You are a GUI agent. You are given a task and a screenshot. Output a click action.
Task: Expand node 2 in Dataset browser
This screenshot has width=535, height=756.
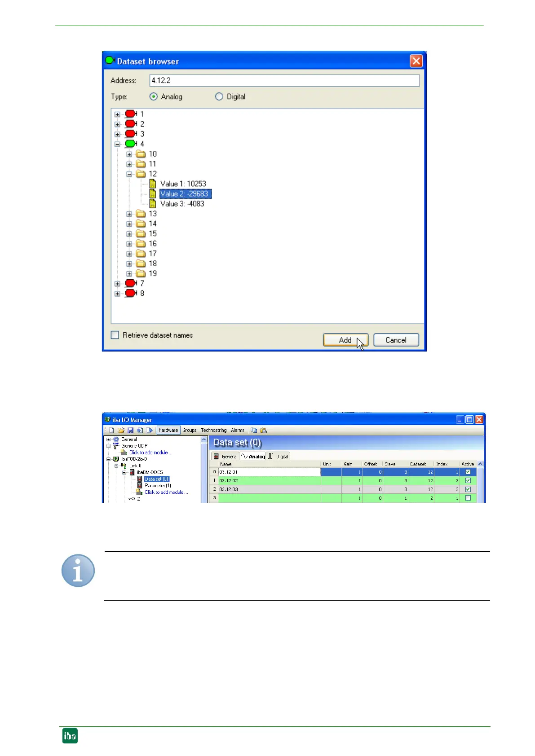tap(117, 124)
